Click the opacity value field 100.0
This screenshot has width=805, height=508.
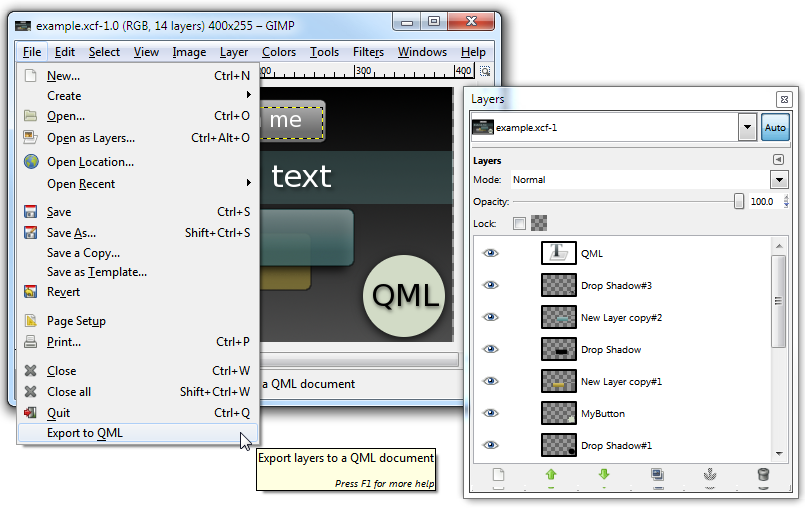pos(764,201)
